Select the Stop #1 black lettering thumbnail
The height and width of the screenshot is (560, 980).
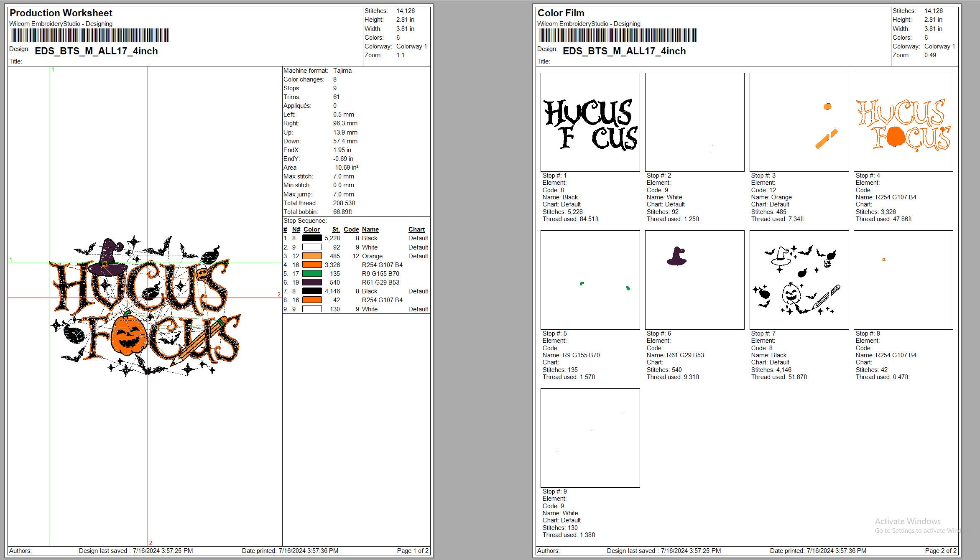[590, 121]
